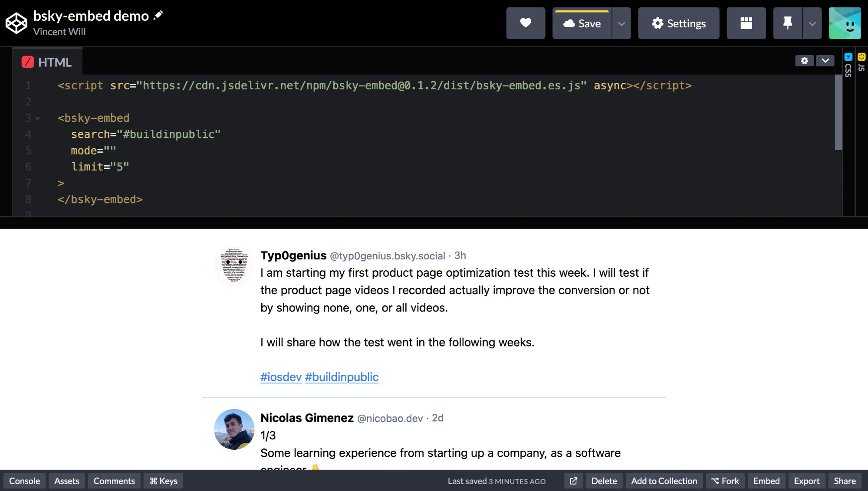
Task: Change the editor view layout
Action: tap(746, 23)
